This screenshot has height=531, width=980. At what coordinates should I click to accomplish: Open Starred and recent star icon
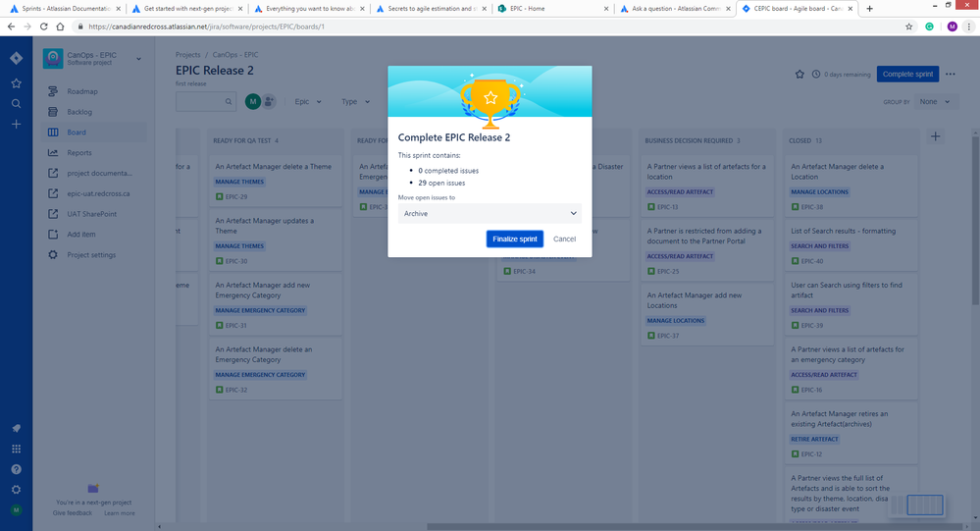pyautogui.click(x=17, y=83)
